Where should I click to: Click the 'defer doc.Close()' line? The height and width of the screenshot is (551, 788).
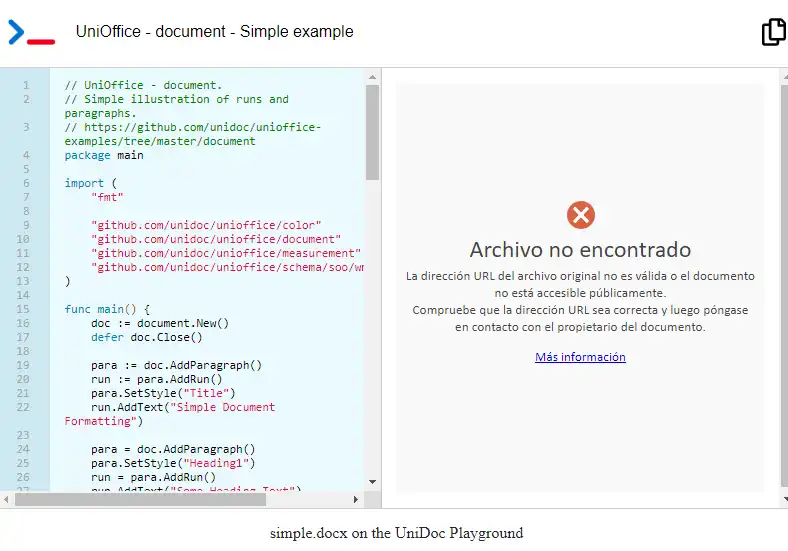(147, 337)
